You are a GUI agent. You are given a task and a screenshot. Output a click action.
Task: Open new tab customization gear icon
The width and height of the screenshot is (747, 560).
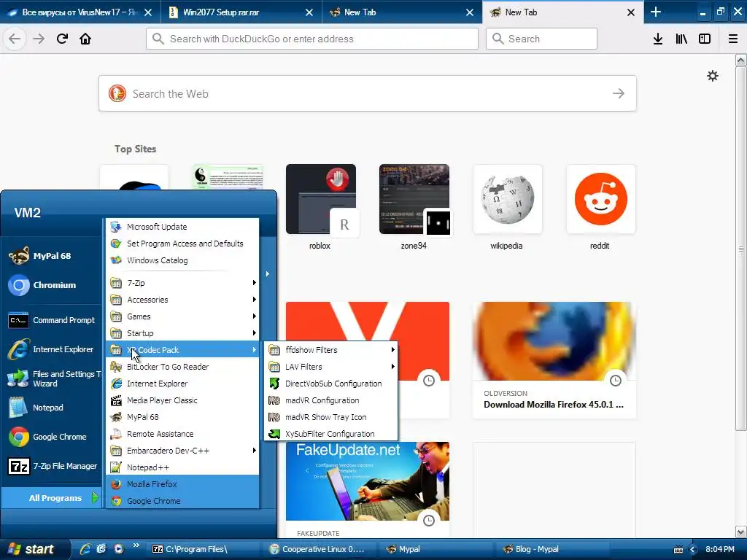click(713, 76)
